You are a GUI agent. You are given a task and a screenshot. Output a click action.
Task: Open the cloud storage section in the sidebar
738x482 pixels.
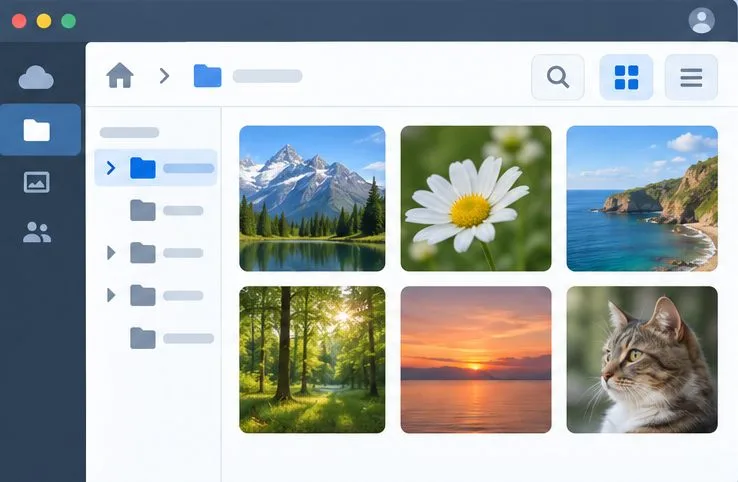click(x=36, y=78)
